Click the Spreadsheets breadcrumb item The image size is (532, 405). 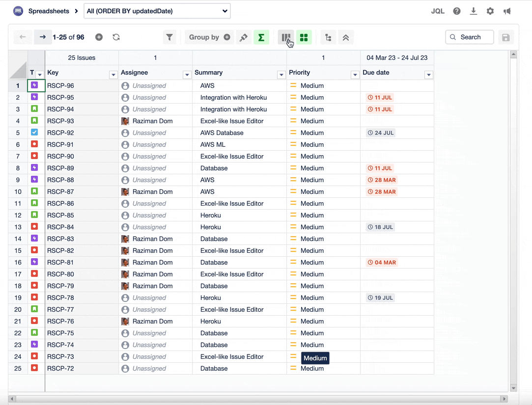(x=49, y=11)
